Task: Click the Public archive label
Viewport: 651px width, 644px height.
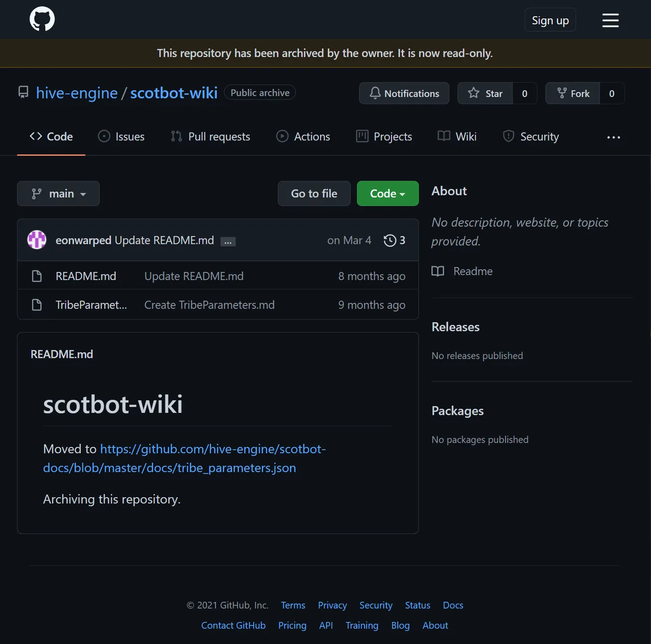Action: tap(260, 93)
